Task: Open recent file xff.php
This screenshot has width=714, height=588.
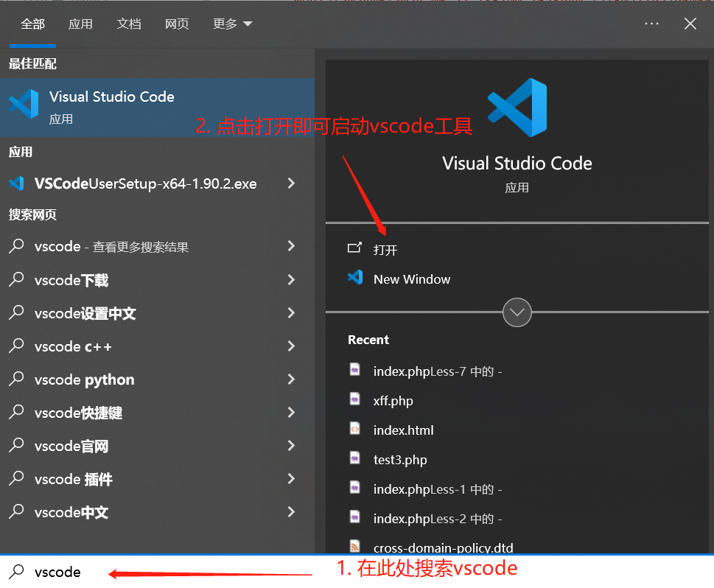Action: coord(393,401)
